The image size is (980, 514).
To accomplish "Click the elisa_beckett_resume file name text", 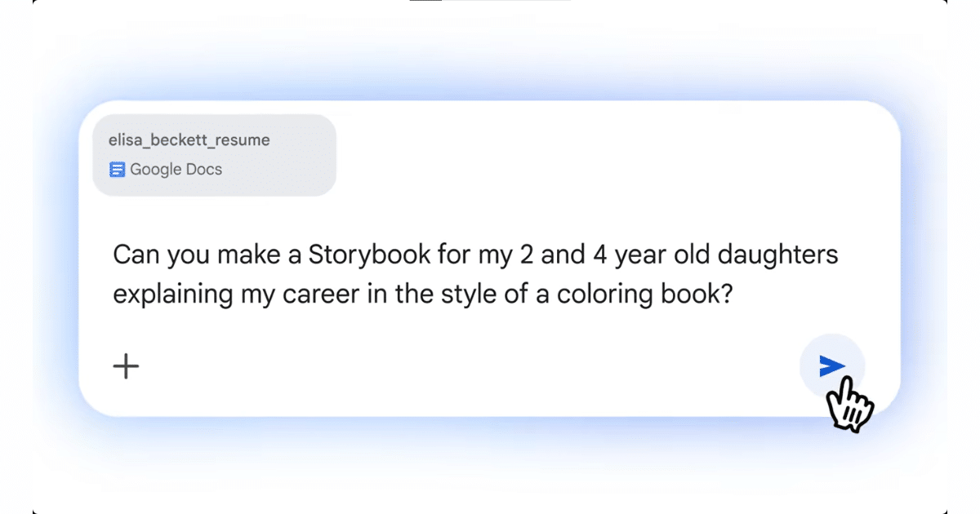I will [189, 140].
